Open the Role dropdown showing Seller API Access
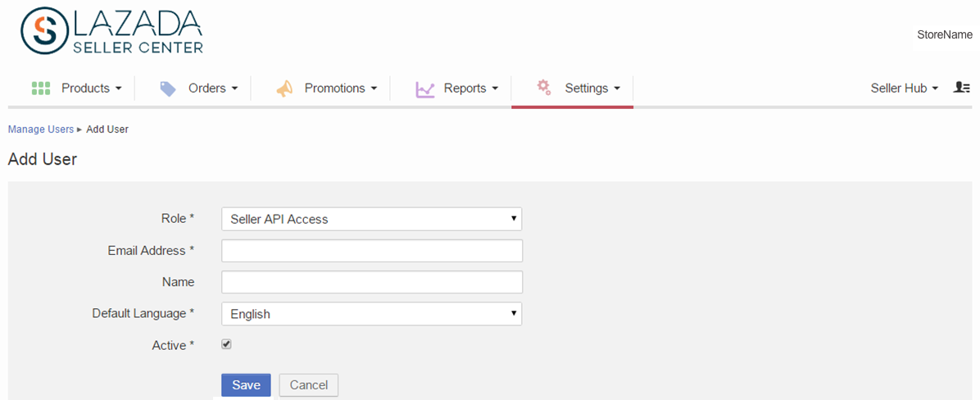Viewport: 980px width, 400px height. (372, 219)
